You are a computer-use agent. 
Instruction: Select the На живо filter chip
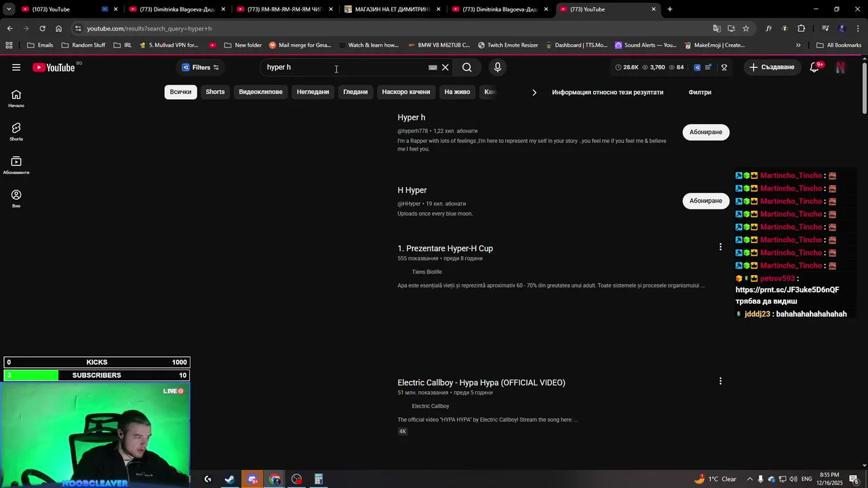pos(457,92)
